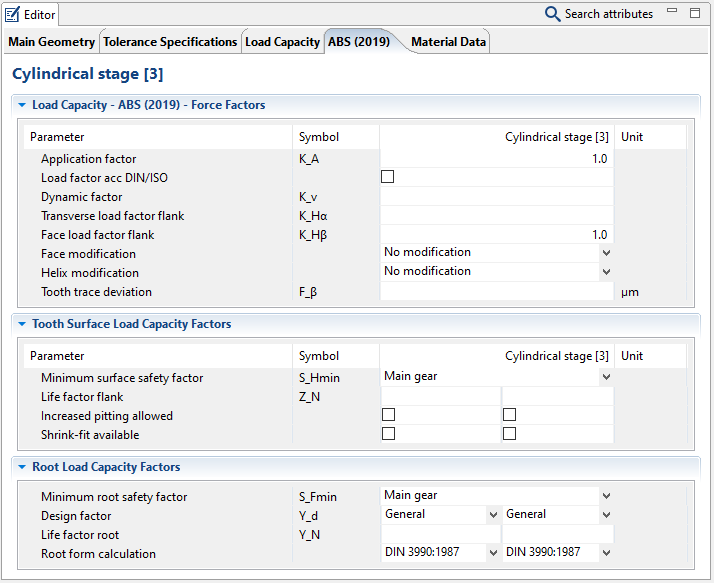
Task: Minimize the Editor panel
Action: coord(674,13)
